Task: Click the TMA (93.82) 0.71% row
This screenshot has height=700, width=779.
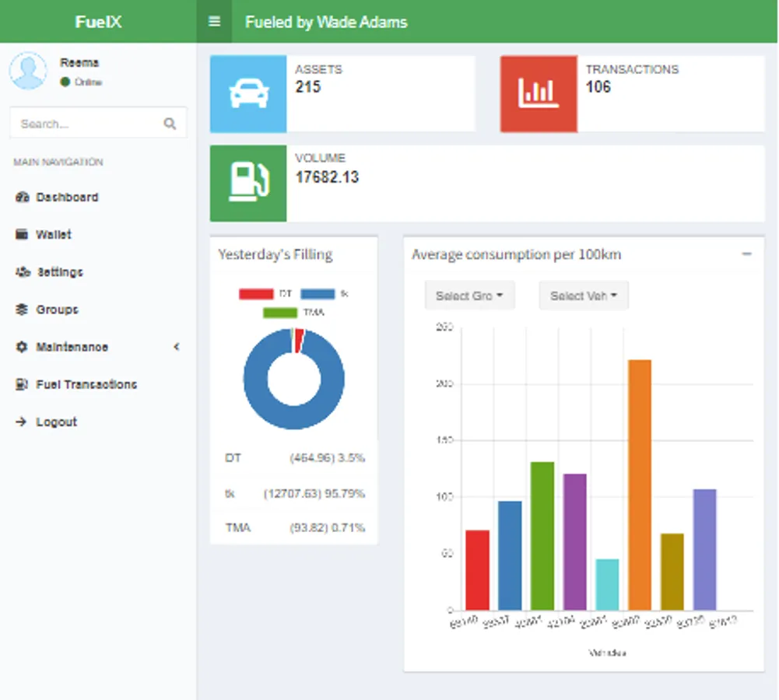Action: point(294,528)
